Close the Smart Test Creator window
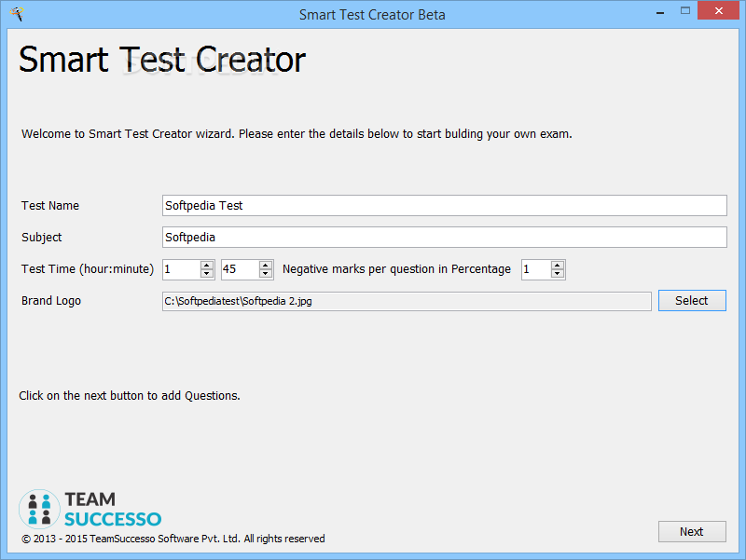 pyautogui.click(x=718, y=10)
